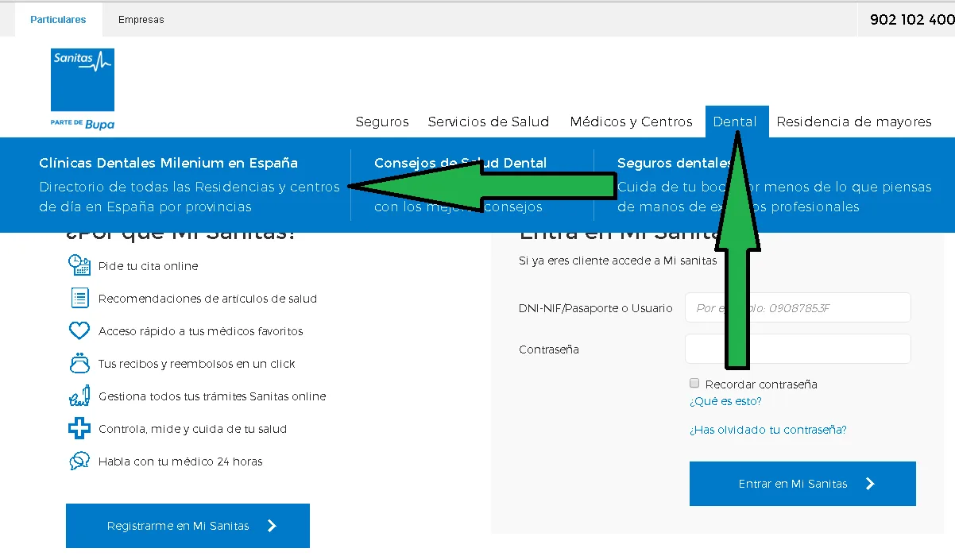Screen dimensions: 955x560
Task: Open Consejos de Salud Dental section
Action: pyautogui.click(x=461, y=163)
